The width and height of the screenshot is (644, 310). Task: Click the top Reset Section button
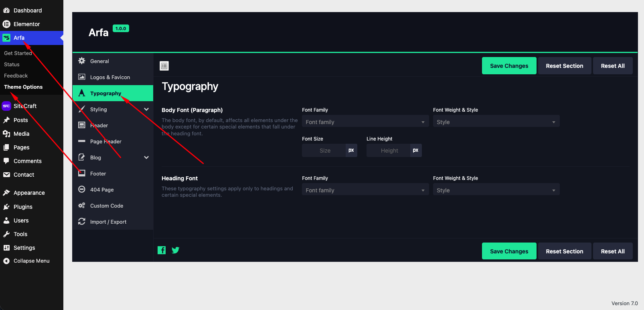(564, 66)
